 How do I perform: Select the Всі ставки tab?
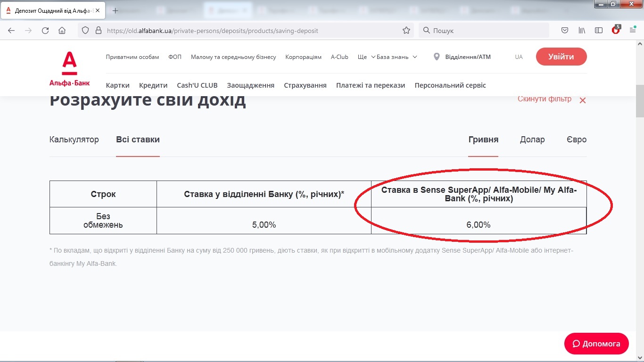click(x=138, y=140)
